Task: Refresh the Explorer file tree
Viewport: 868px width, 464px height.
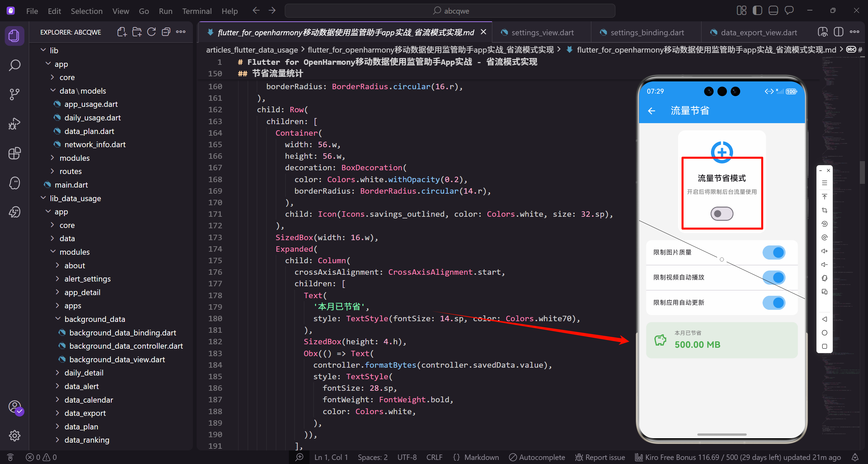Action: pos(151,32)
